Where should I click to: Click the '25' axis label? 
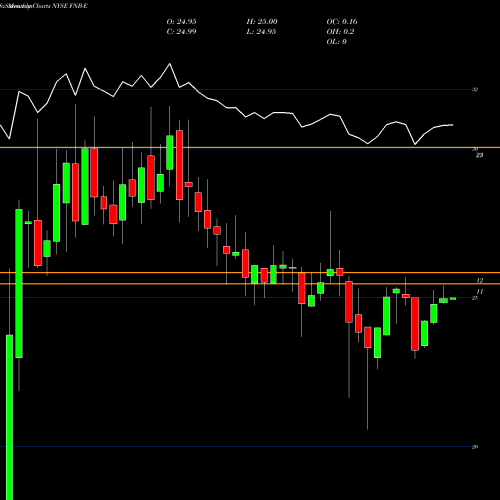(x=475, y=298)
